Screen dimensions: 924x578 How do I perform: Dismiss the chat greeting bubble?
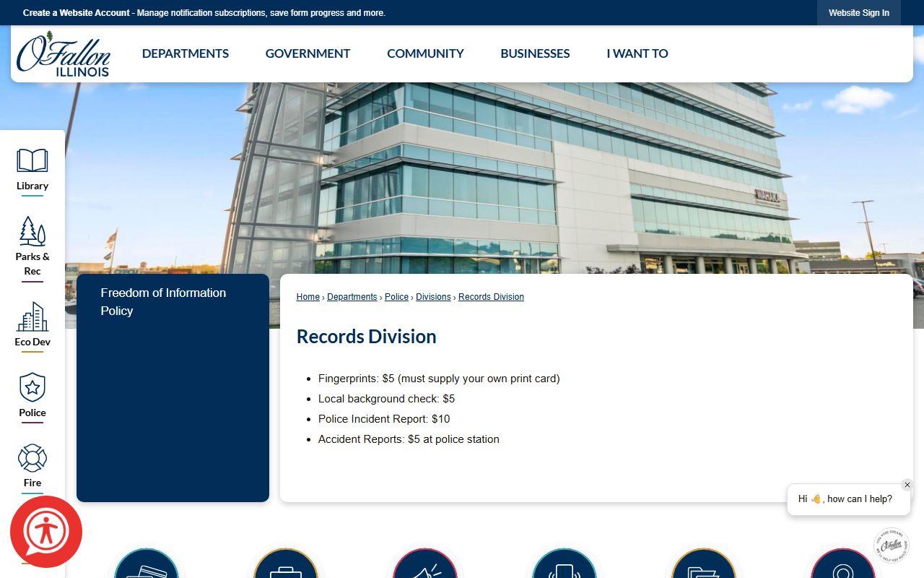[907, 485]
